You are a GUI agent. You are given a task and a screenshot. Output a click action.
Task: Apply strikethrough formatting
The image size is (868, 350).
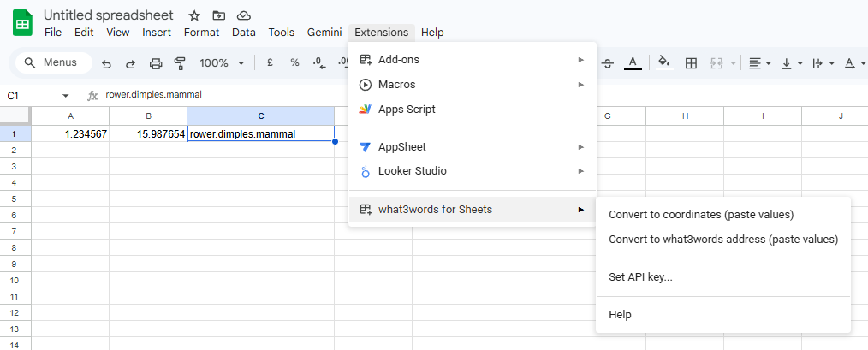[608, 63]
